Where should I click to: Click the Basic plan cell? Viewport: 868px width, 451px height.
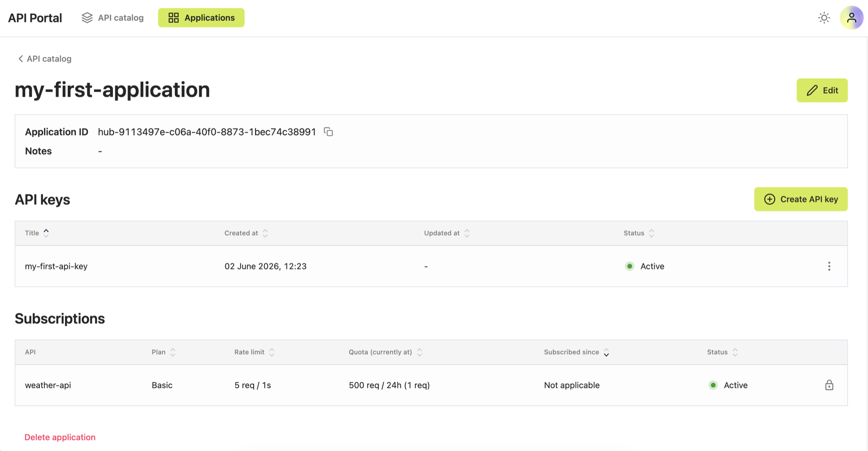pos(162,385)
